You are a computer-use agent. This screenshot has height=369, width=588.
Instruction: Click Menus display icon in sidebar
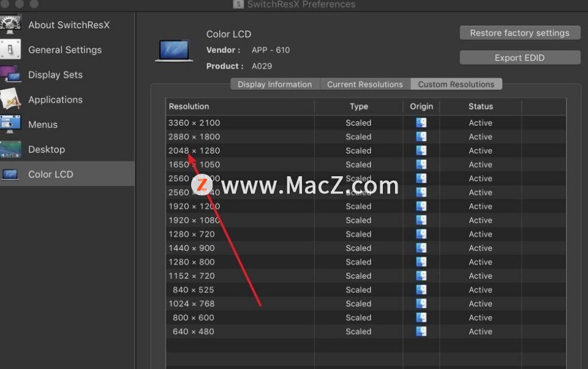tap(10, 124)
